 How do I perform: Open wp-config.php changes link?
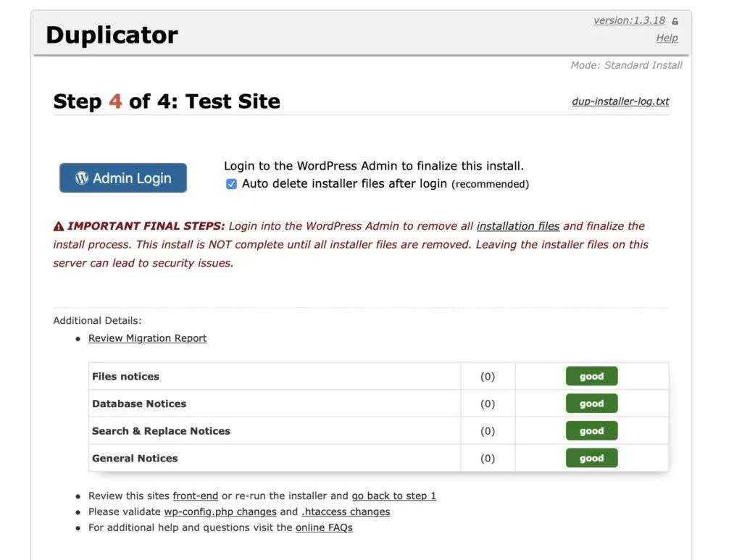point(220,512)
